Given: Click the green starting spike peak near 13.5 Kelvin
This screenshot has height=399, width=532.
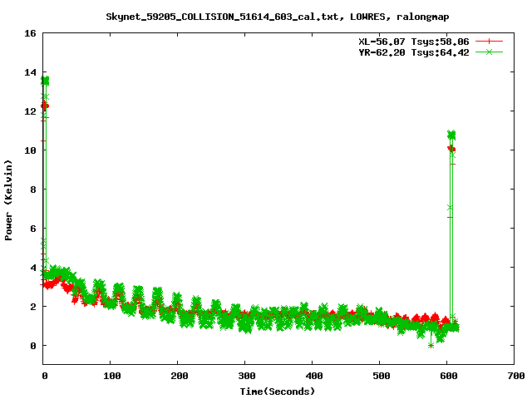Looking at the screenshot, I should pyautogui.click(x=45, y=81).
